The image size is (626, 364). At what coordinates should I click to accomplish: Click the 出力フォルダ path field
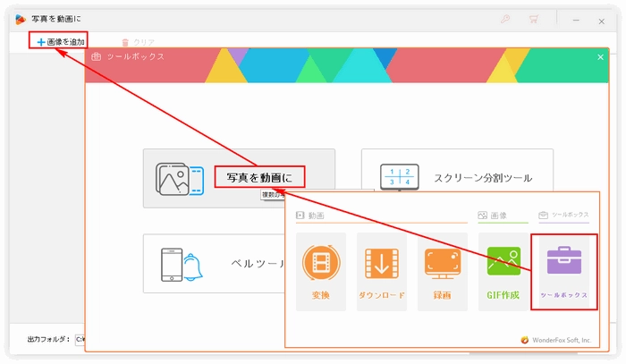79,339
